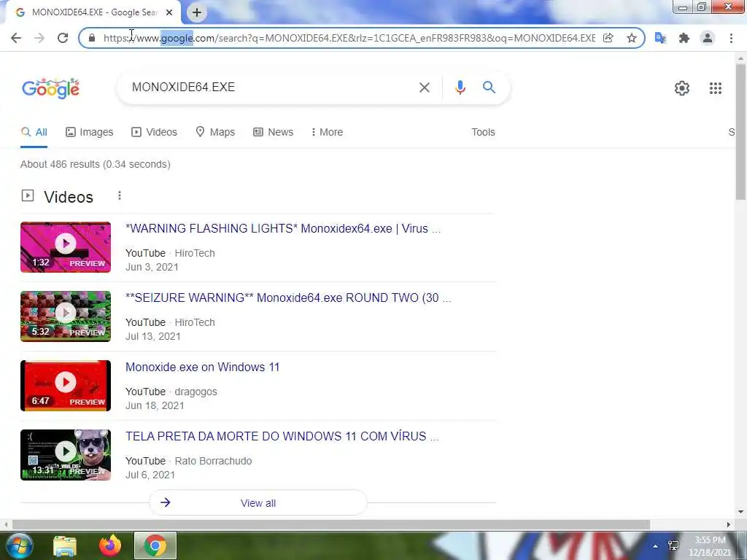Switch to Images tab
Screen dimensions: 747x560
coord(89,133)
